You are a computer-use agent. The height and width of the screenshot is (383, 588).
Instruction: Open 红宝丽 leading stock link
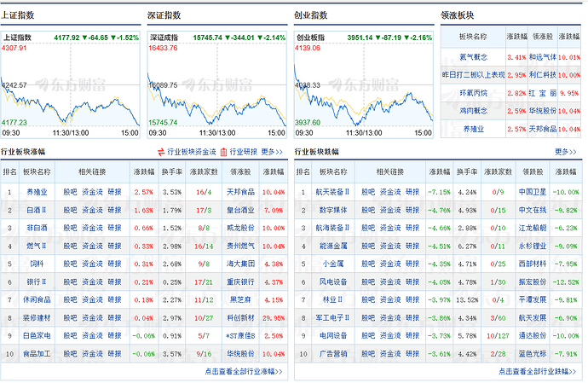point(543,93)
